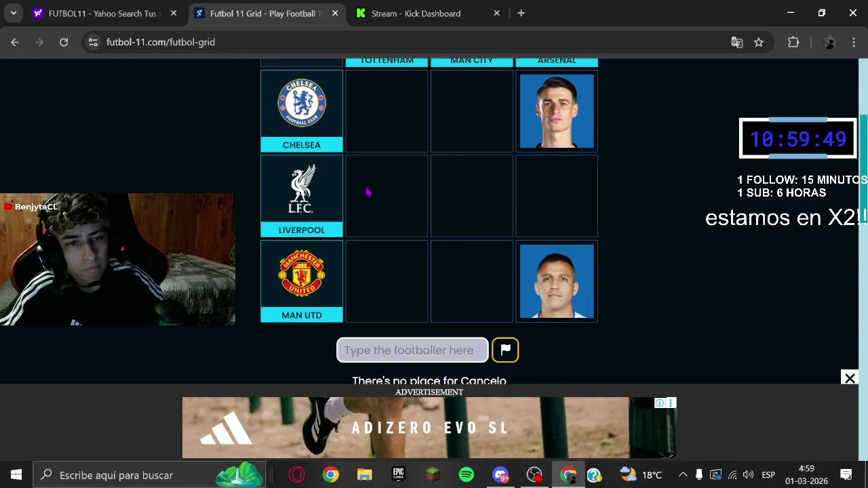Open Spotify from the taskbar
Viewport: 868px width, 488px height.
pyautogui.click(x=467, y=475)
